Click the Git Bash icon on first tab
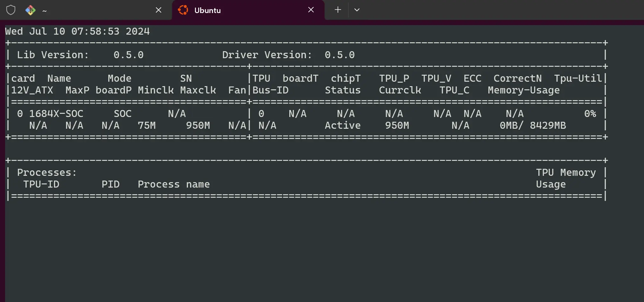This screenshot has width=644, height=302. 30,10
